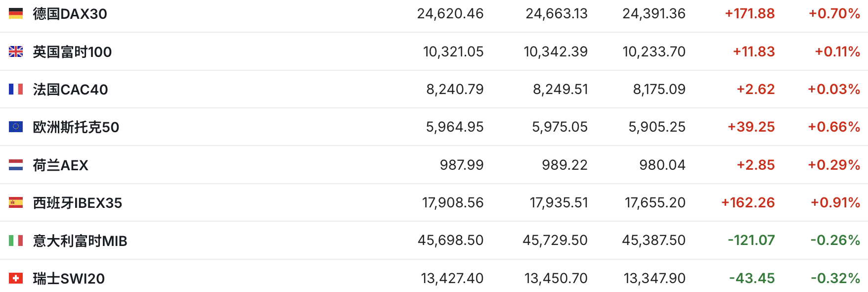Screen dimensions: 868x292
Task: Click the UK flag icon
Action: (x=16, y=51)
